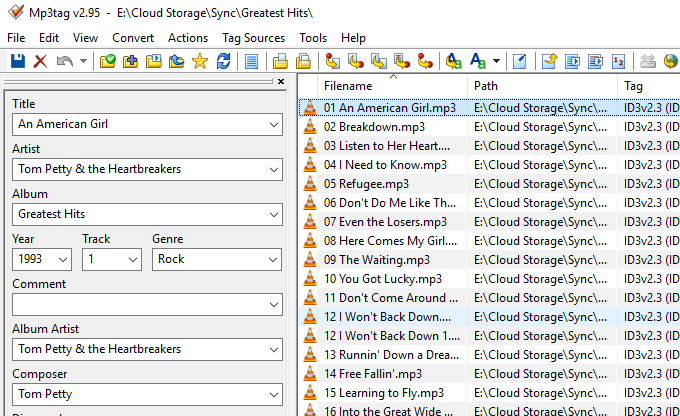Click the Filename to Tag convert icon
The height and width of the screenshot is (416, 680).
point(356,61)
